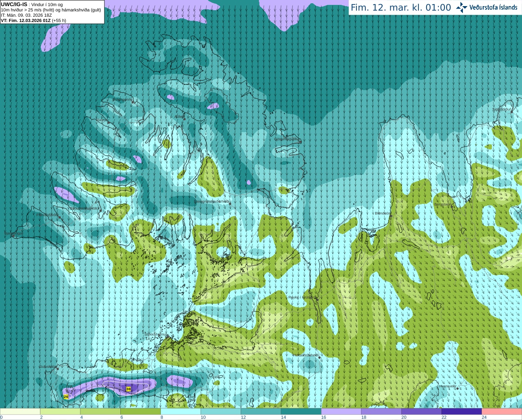Screen dimensions: 522x420
Task: Select the forecast time 'Fim. 12. mar. kl. 01:00'
Action: click(x=401, y=8)
